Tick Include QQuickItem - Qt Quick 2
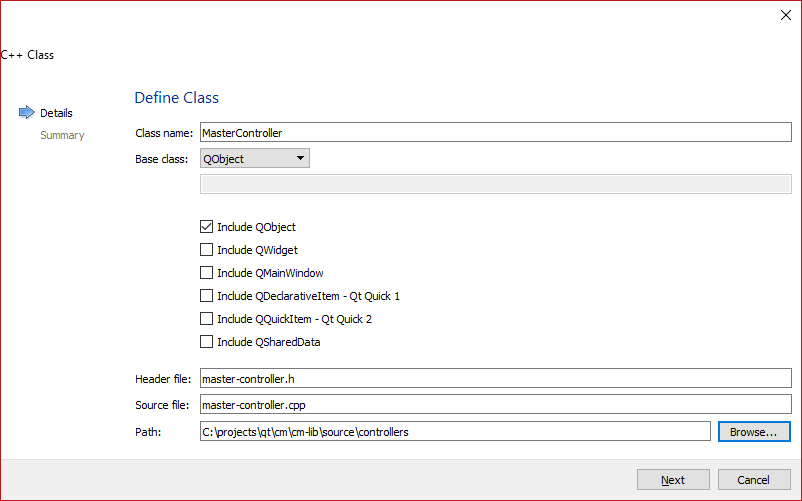This screenshot has width=802, height=501. coord(207,319)
